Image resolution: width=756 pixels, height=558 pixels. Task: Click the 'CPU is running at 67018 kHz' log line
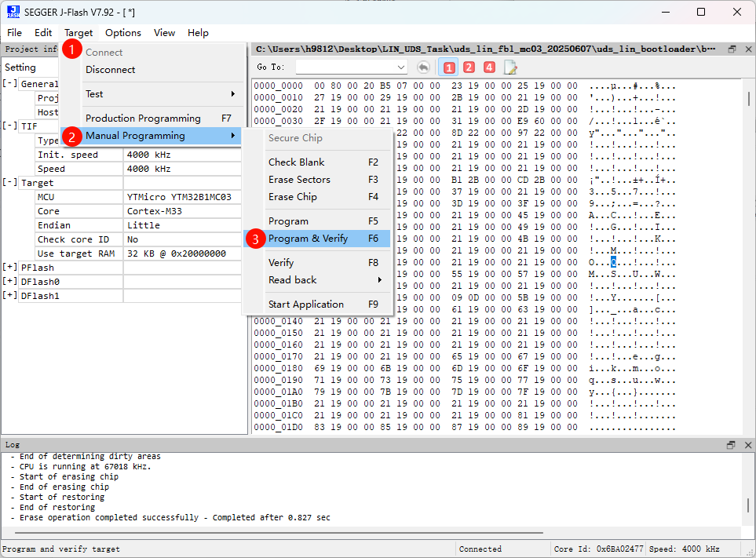pos(82,466)
